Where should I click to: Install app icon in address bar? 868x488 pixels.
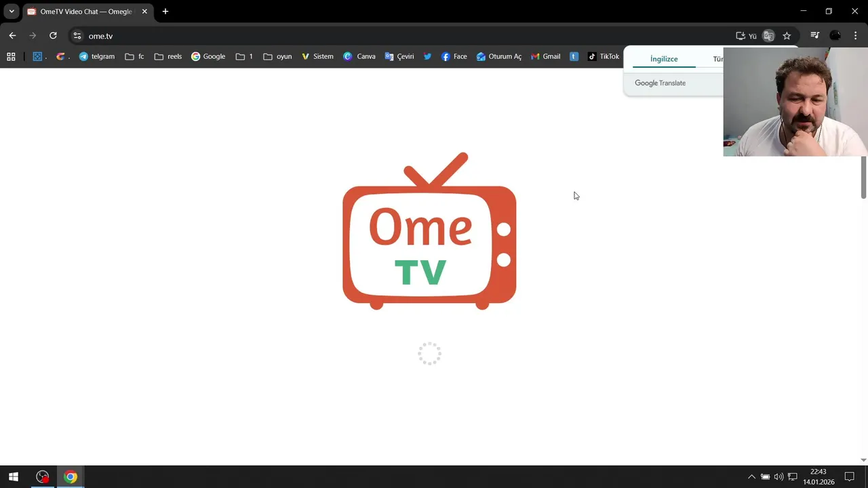point(741,36)
